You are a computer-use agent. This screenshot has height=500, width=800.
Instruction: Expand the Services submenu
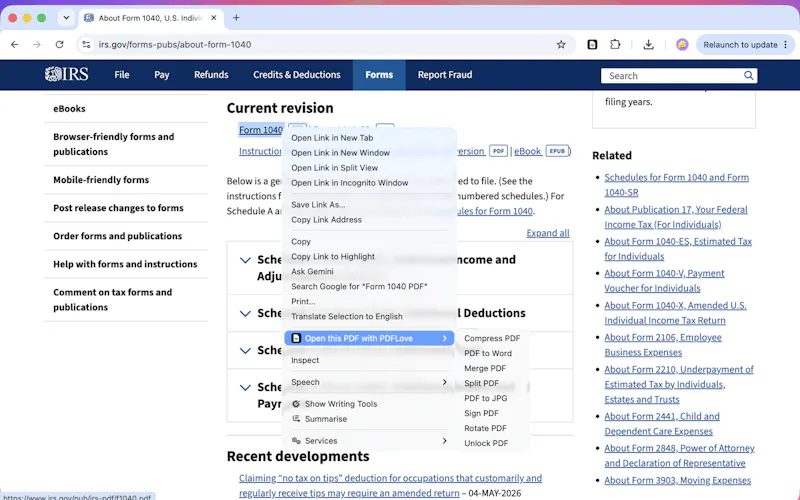369,441
